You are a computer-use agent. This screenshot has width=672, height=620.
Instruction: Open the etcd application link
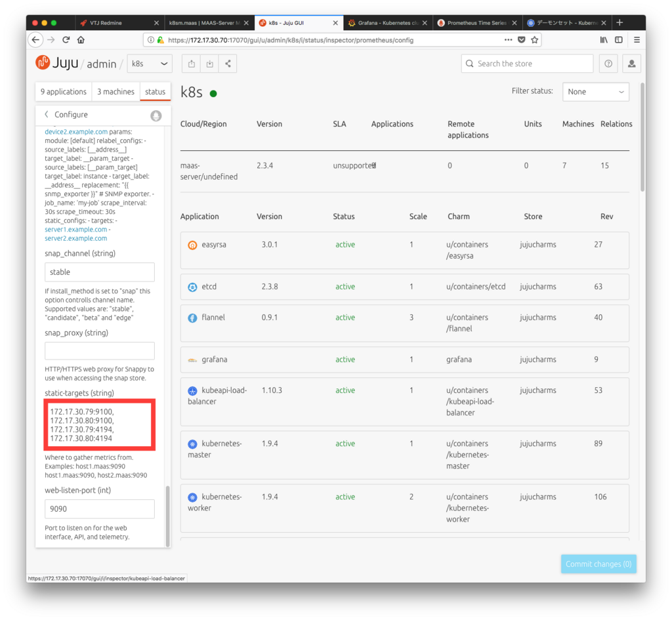coord(209,287)
